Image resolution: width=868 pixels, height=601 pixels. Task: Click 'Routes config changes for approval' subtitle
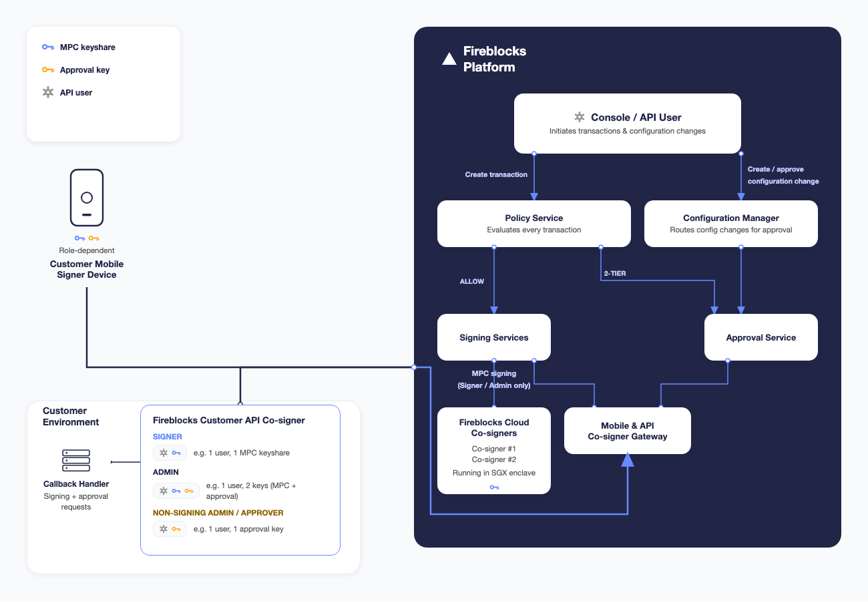tap(731, 230)
